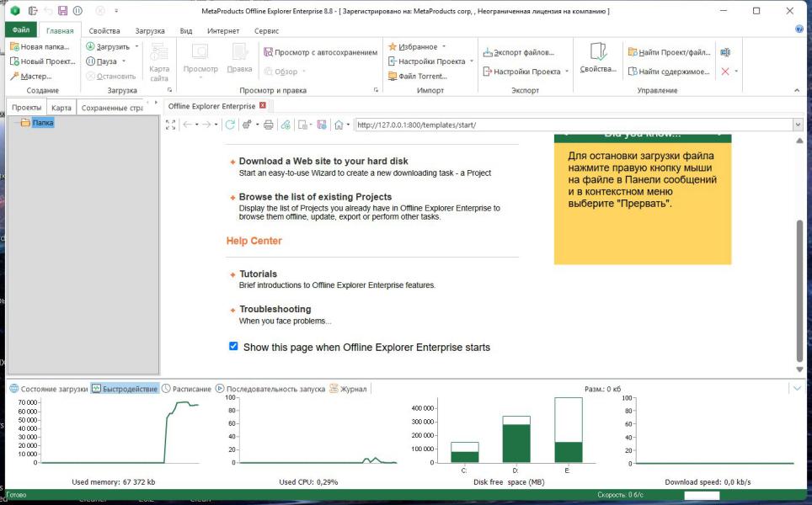This screenshot has width=812, height=505.
Task: Select the Папка folder in projects tree
Action: pos(42,123)
